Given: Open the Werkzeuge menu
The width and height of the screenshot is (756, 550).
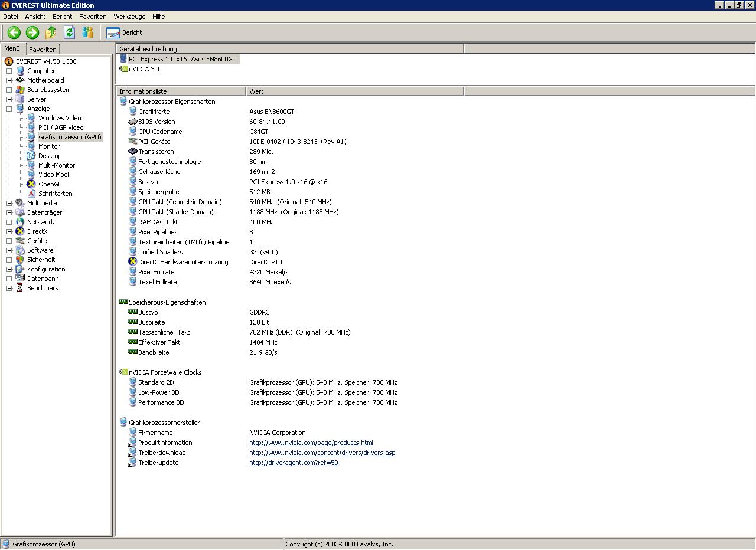Looking at the screenshot, I should click(129, 17).
